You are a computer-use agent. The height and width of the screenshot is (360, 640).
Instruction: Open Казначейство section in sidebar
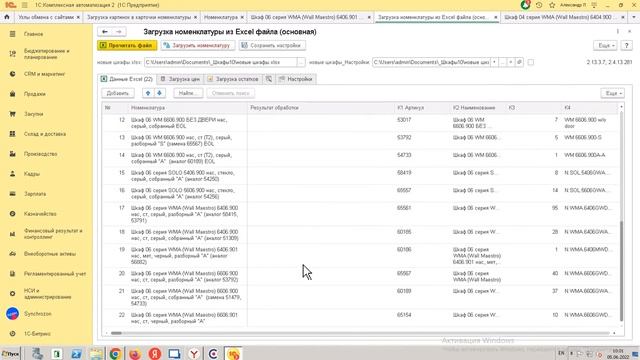40,214
